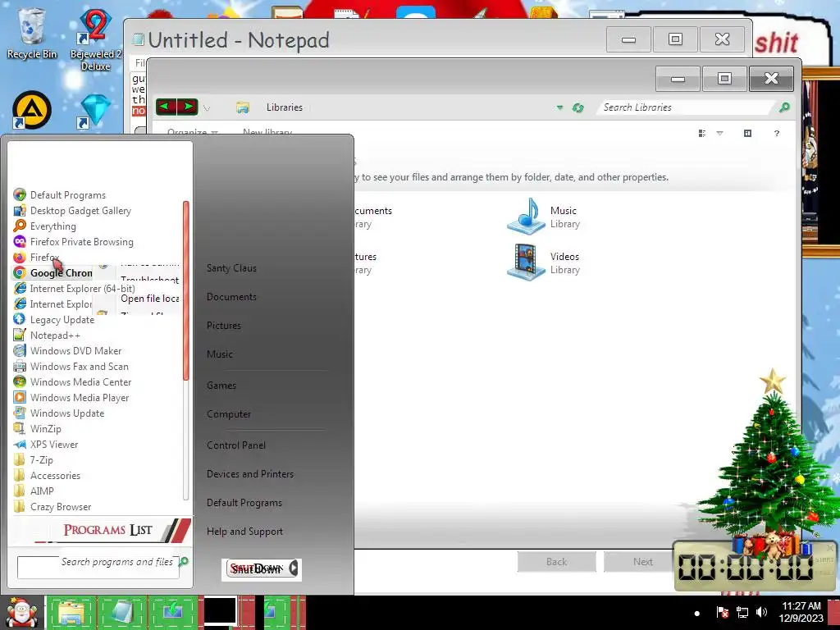Screen dimensions: 840x630
Task: Open the Music library
Action: coord(544,217)
